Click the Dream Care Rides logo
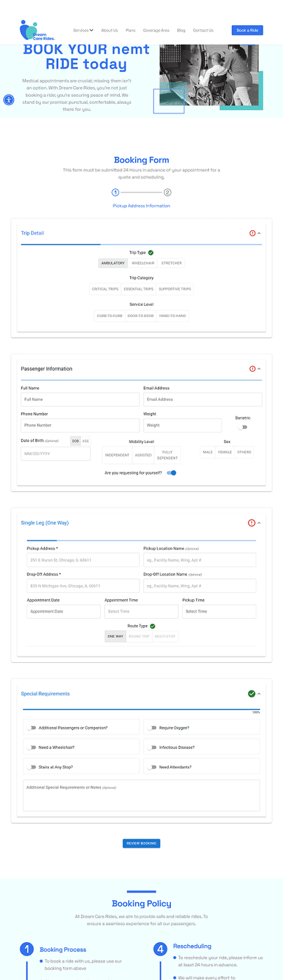This screenshot has width=283, height=980. click(x=37, y=30)
